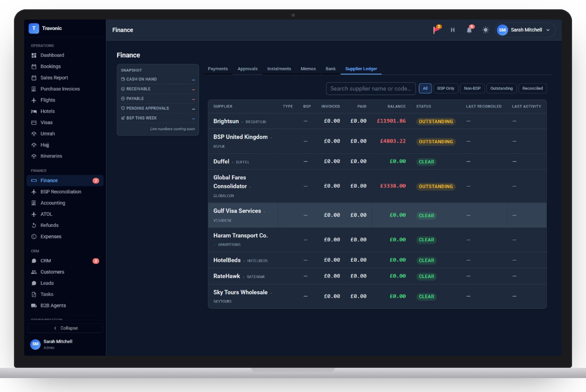Screen dimensions: 586x392
Task: Click the £3338.00 balance value
Action: tap(393, 186)
